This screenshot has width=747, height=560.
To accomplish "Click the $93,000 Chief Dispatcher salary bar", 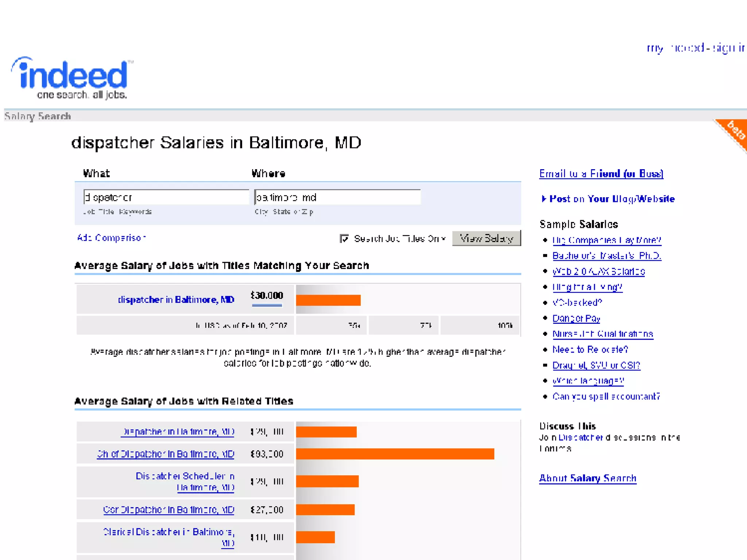I will click(395, 454).
